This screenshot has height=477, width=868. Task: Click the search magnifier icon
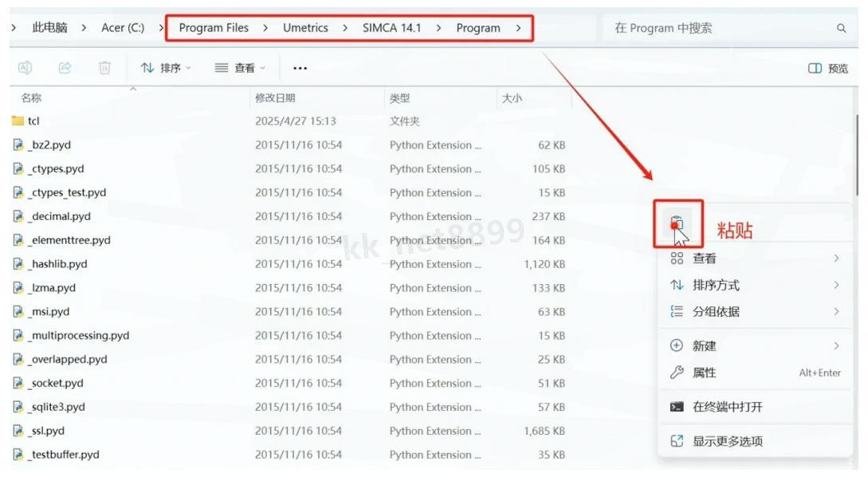click(x=842, y=26)
